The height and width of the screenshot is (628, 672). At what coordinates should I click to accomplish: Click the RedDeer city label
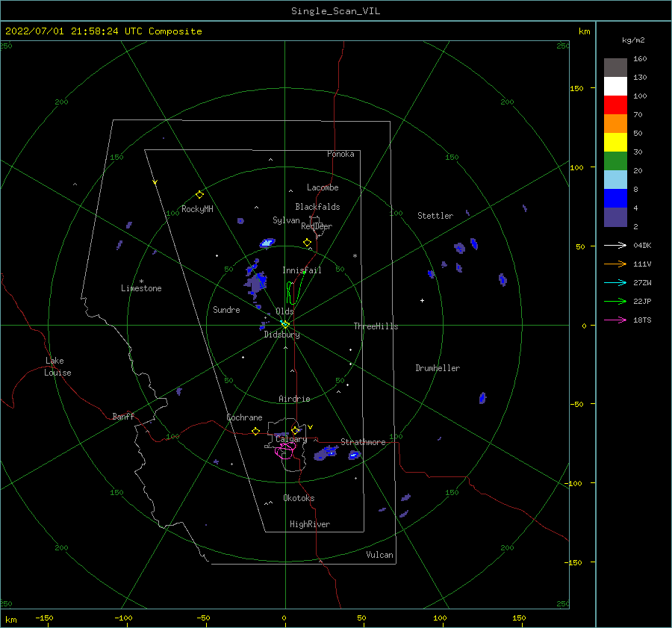(x=317, y=226)
